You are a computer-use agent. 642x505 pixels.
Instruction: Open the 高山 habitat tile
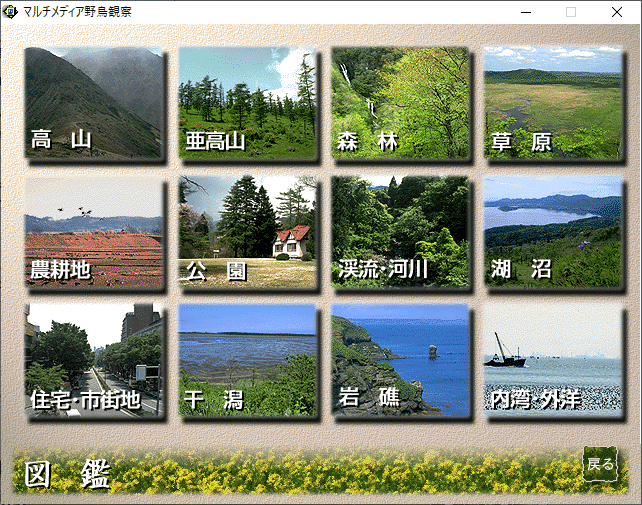pos(94,102)
